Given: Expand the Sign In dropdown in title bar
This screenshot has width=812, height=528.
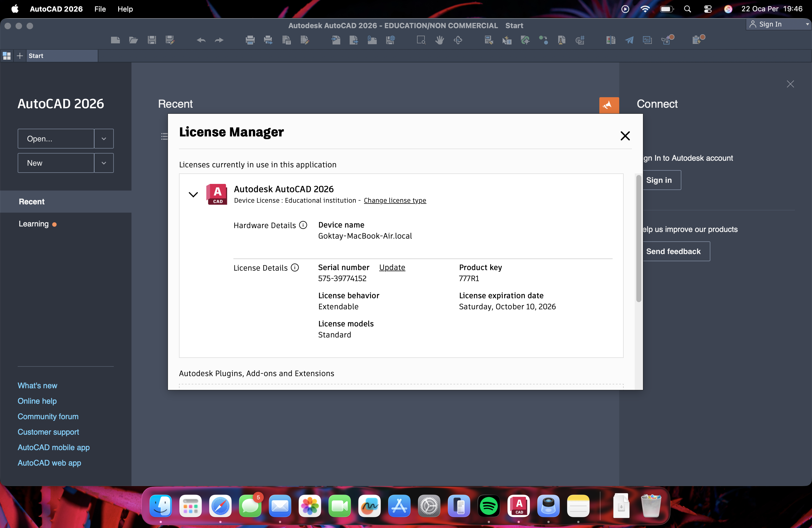Looking at the screenshot, I should click(x=807, y=24).
